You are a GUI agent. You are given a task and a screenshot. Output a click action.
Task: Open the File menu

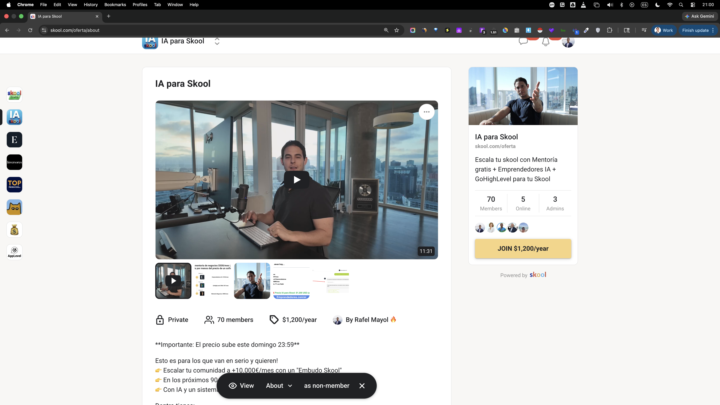click(x=43, y=5)
